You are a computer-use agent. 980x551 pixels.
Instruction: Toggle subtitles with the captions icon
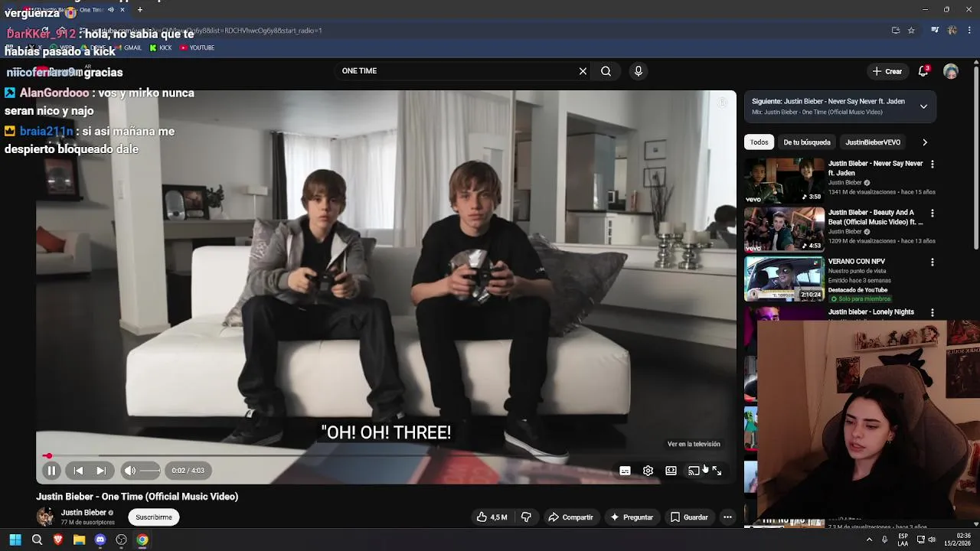pos(625,471)
